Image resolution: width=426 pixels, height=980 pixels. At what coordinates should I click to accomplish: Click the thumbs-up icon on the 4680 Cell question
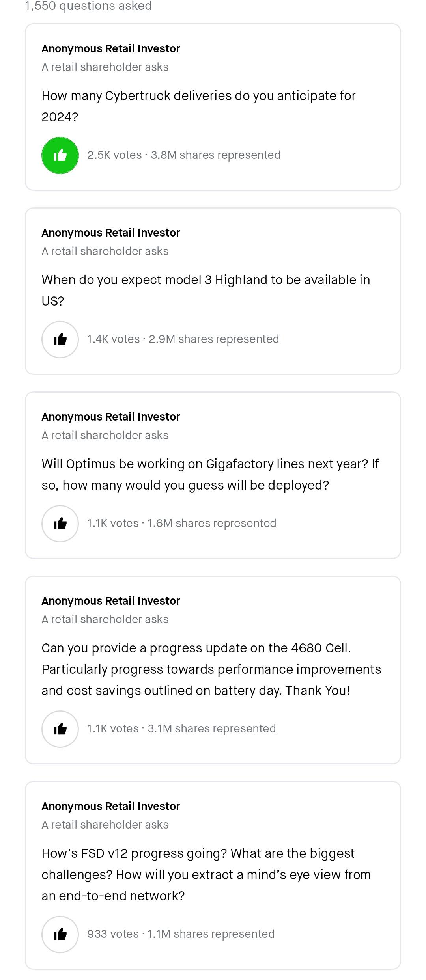coord(60,729)
